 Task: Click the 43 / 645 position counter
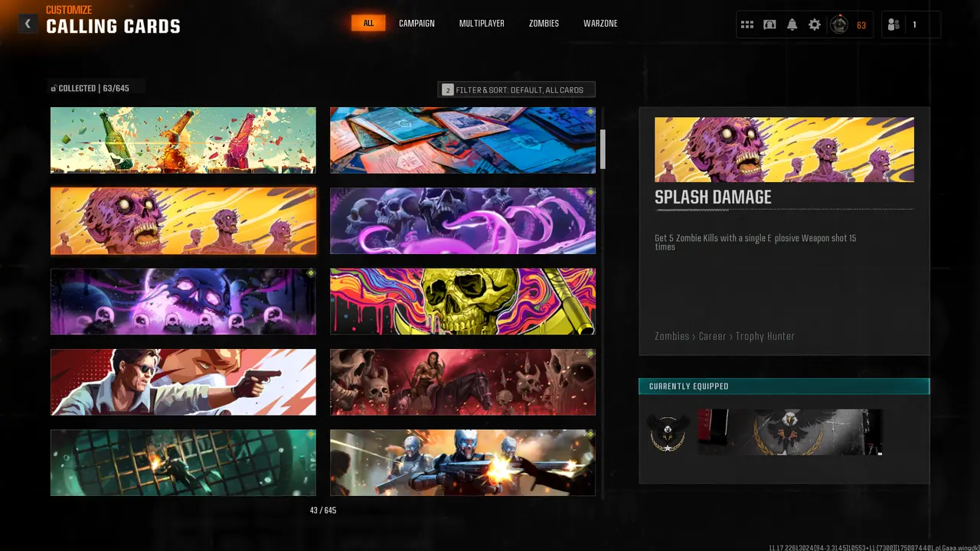point(323,510)
